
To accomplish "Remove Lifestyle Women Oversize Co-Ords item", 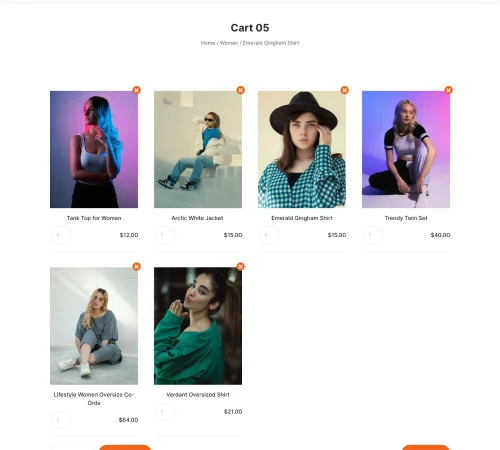I will click(x=136, y=267).
